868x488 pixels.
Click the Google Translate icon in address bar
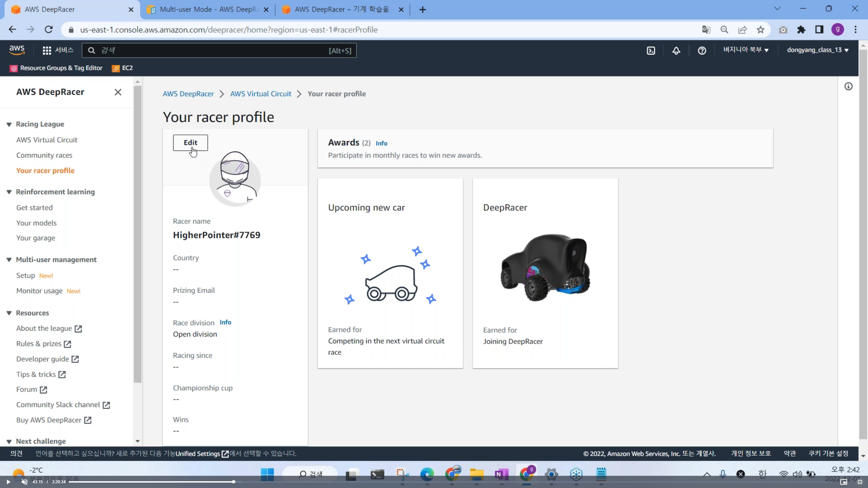click(x=706, y=30)
